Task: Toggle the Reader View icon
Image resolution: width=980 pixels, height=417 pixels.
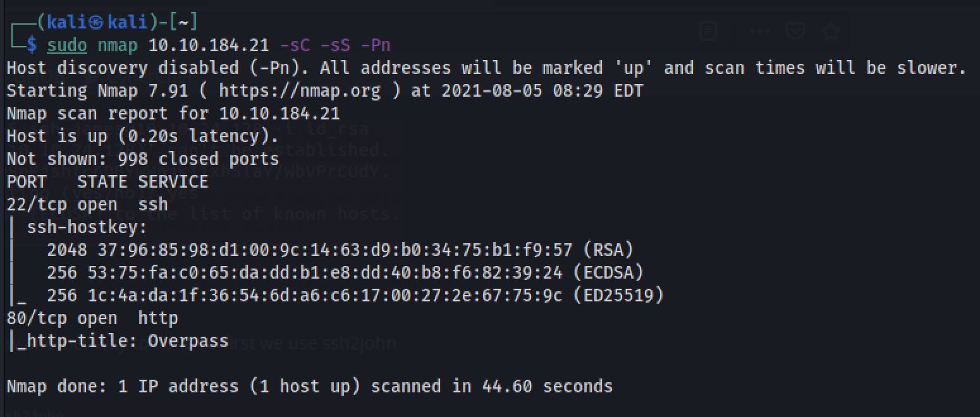Action: [708, 30]
